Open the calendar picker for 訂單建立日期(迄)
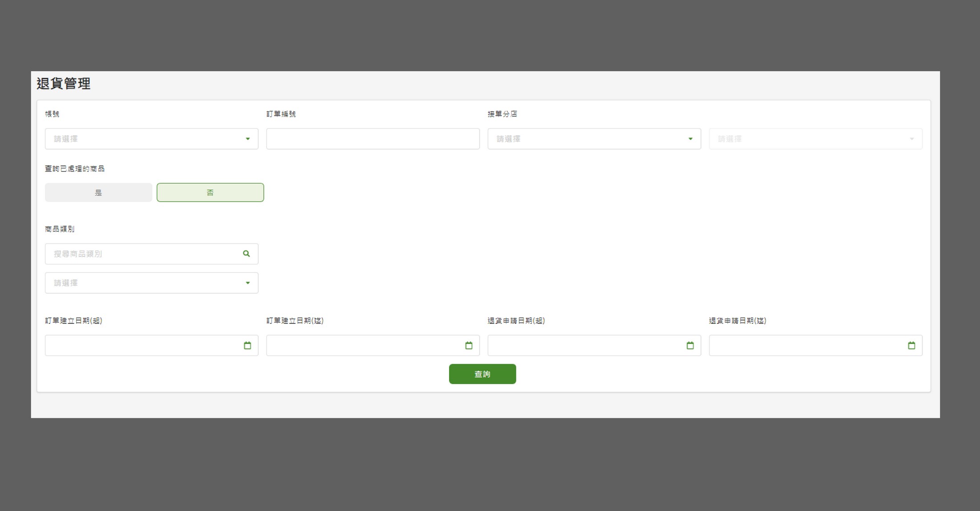This screenshot has width=980, height=511. click(469, 345)
